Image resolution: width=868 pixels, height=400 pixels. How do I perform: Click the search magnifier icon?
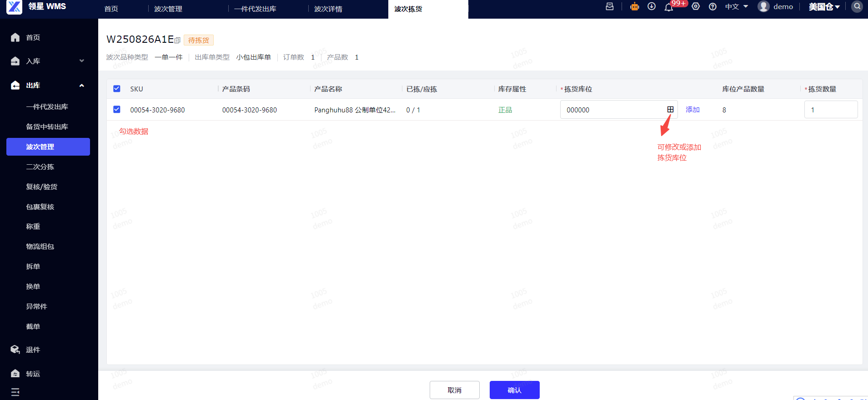pyautogui.click(x=857, y=6)
